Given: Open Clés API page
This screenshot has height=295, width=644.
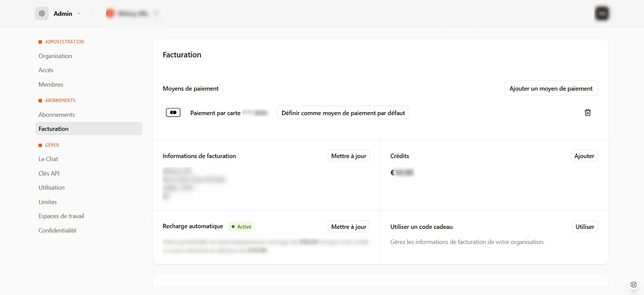Looking at the screenshot, I should pyautogui.click(x=49, y=174).
